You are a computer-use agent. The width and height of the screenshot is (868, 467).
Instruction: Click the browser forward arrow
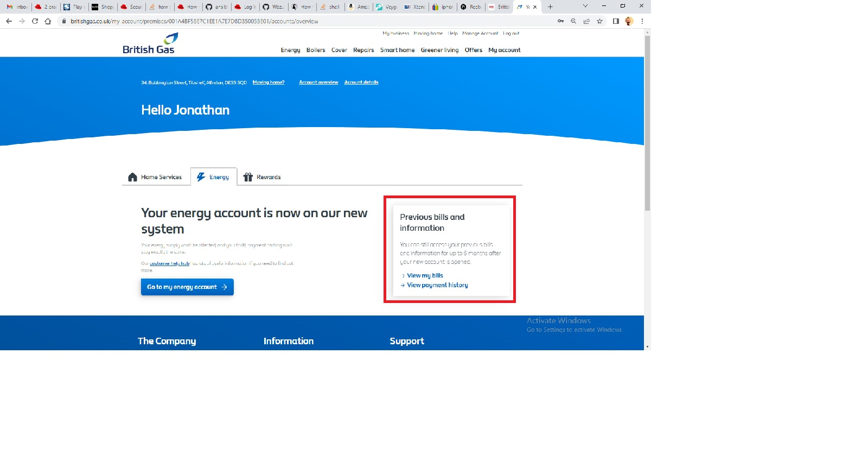pyautogui.click(x=22, y=21)
